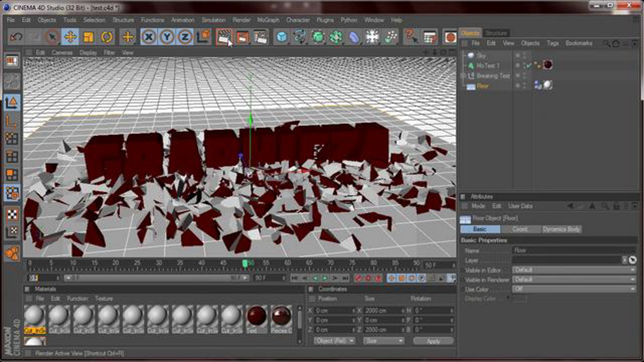Jump to the end of the animation
The image size is (644, 362).
(x=345, y=278)
